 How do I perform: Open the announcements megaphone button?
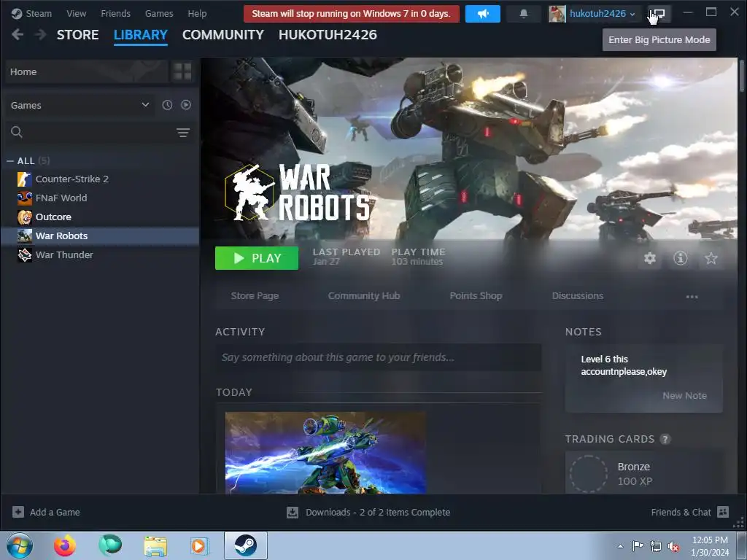483,13
